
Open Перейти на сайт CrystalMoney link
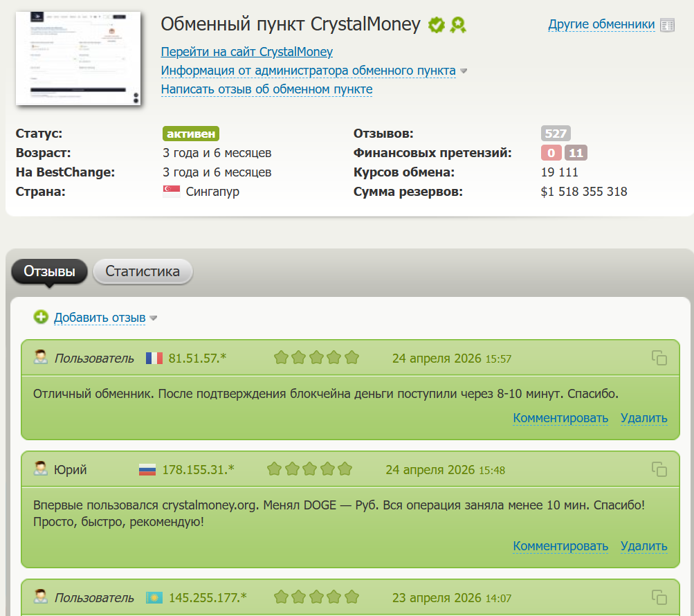[246, 52]
